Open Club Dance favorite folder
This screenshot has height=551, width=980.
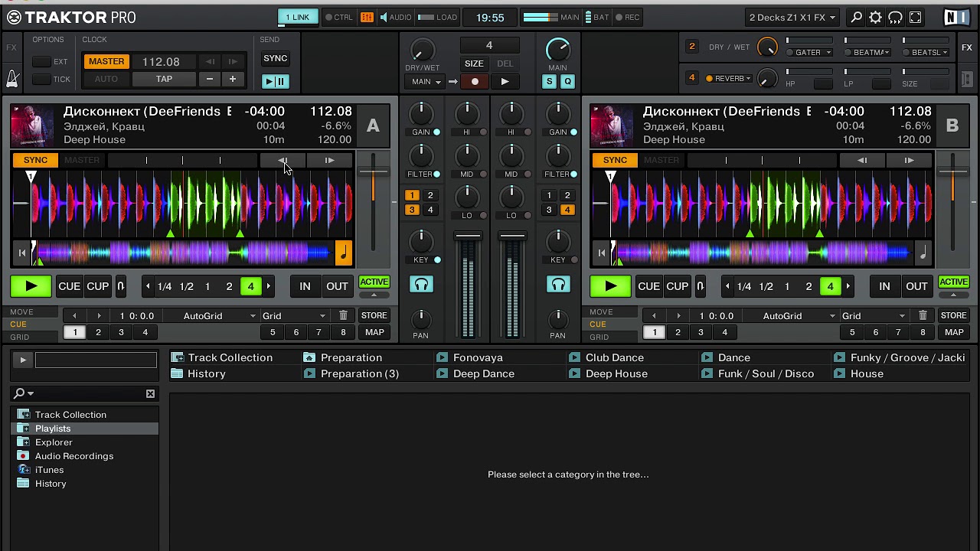pyautogui.click(x=614, y=357)
